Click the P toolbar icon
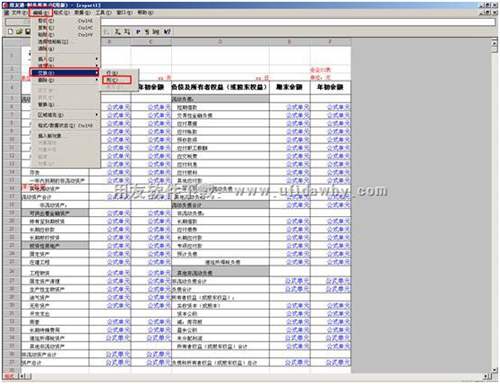This screenshot has width=500, height=384. 138,32
